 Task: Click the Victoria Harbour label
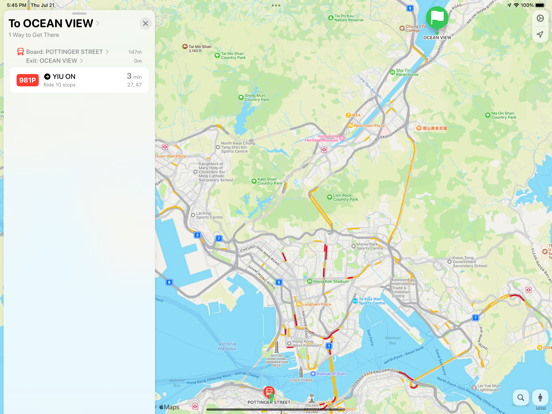click(x=227, y=346)
